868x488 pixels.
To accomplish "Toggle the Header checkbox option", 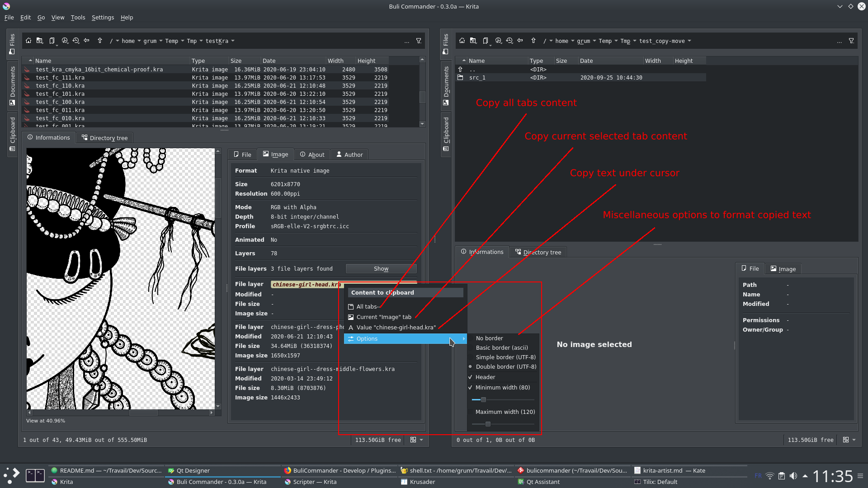I will click(x=485, y=377).
